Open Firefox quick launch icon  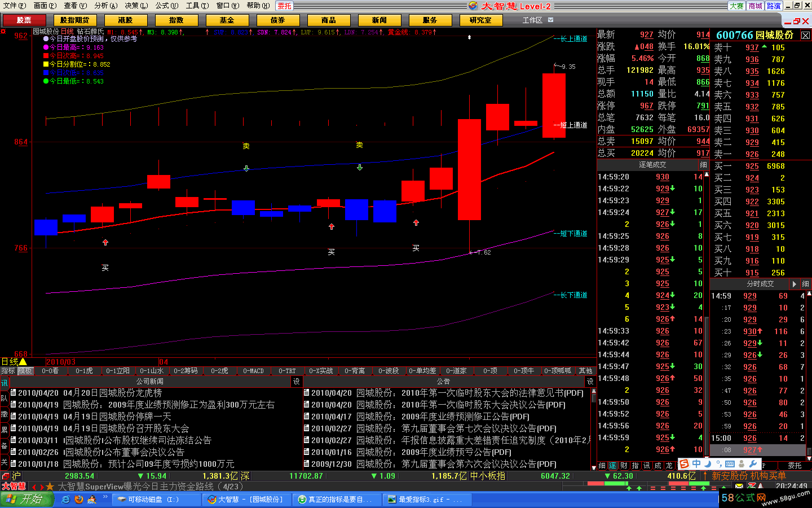click(x=79, y=500)
